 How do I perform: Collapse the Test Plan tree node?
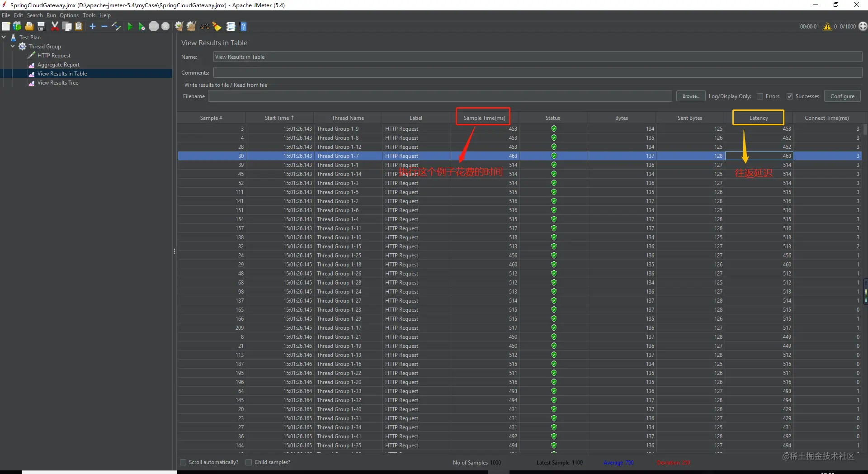(4, 38)
